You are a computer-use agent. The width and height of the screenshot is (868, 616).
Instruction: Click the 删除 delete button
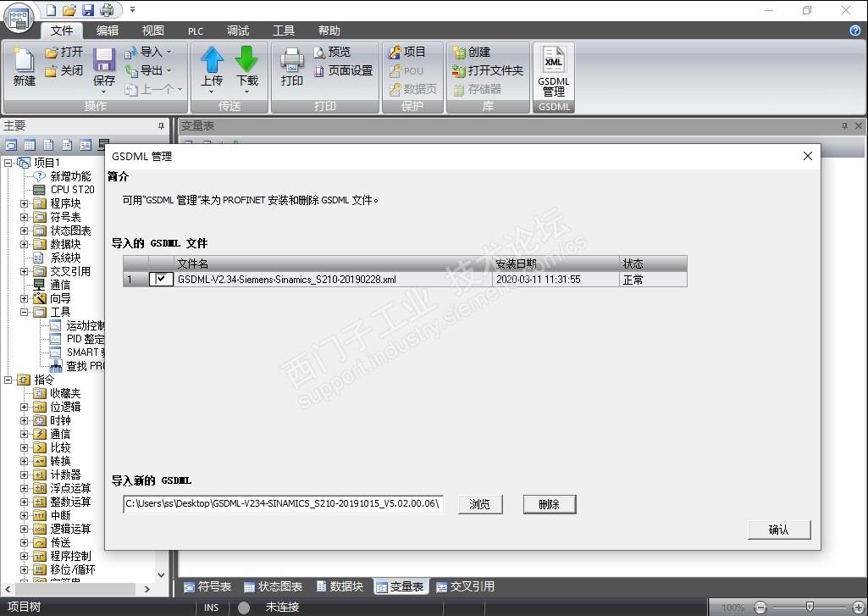click(550, 504)
